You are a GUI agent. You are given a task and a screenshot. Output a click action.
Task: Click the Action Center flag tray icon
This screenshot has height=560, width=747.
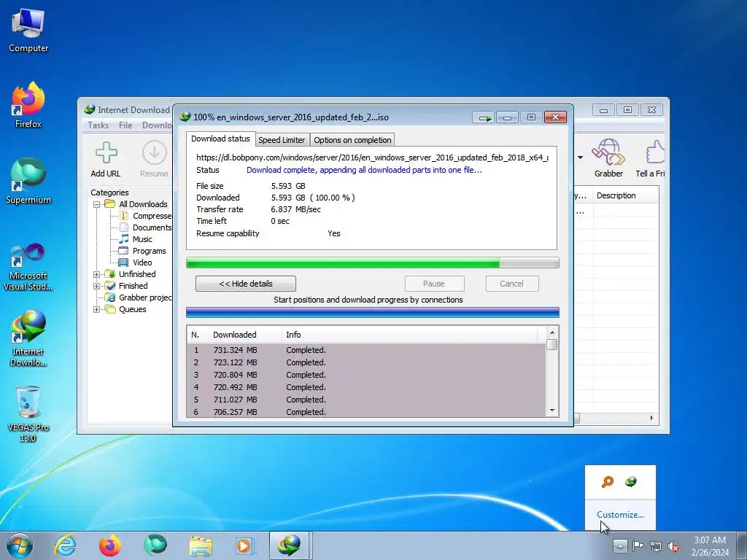pos(638,545)
